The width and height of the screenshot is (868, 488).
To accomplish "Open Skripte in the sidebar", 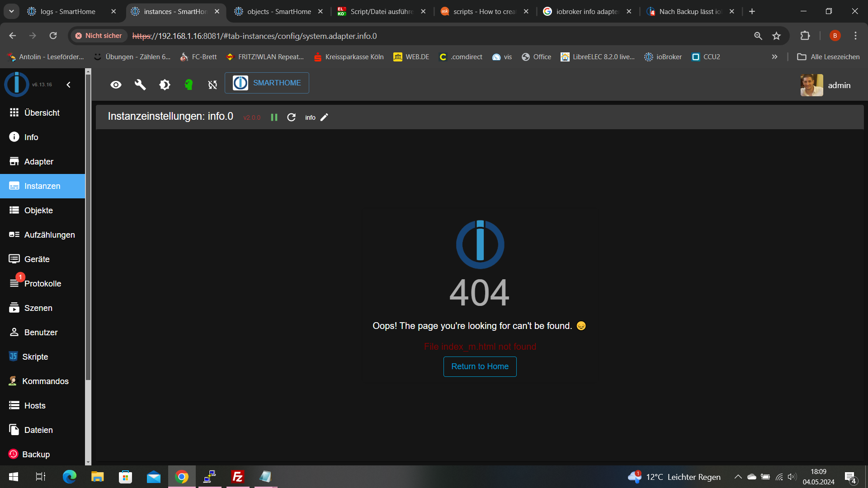I will 35,357.
